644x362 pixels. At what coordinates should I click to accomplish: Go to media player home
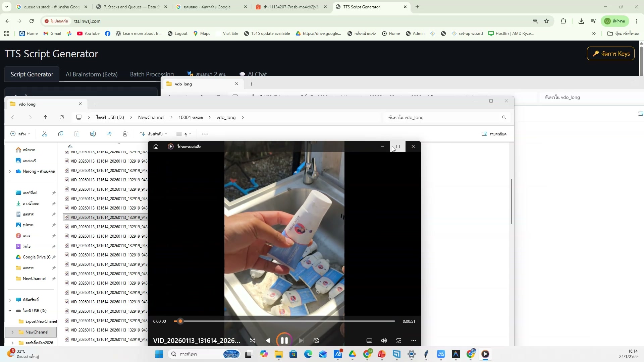tap(156, 146)
